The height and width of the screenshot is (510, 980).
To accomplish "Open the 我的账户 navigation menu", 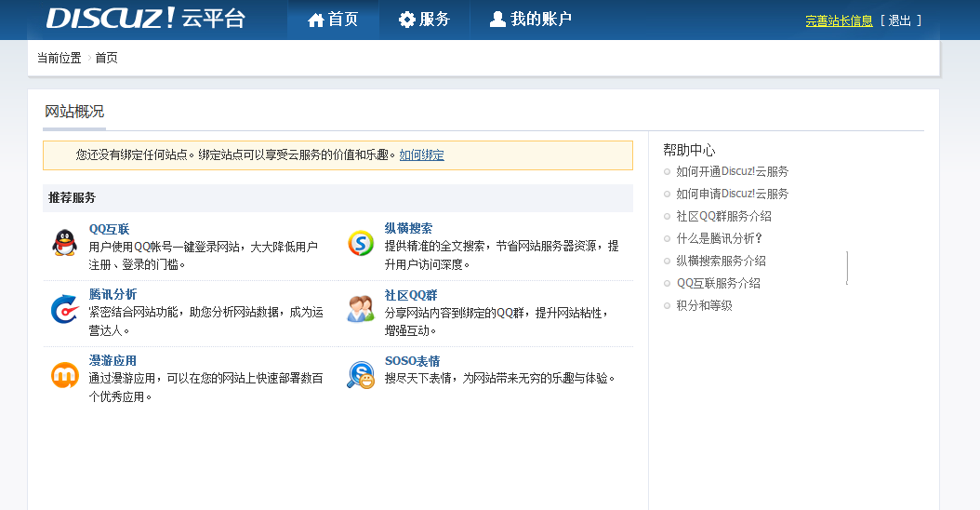I will 531,20.
